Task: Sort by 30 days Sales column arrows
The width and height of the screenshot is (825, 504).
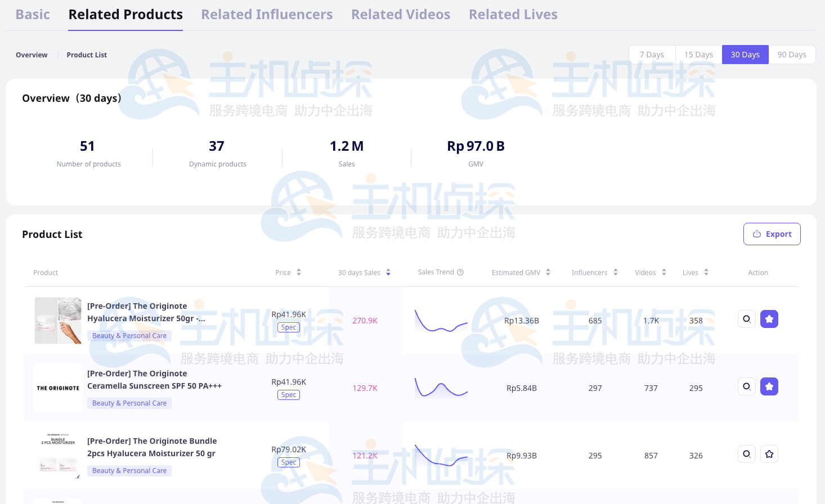Action: (388, 272)
